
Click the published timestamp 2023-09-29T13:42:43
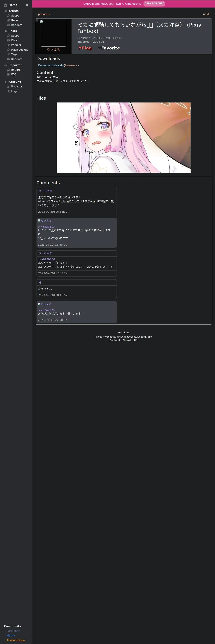(108, 38)
